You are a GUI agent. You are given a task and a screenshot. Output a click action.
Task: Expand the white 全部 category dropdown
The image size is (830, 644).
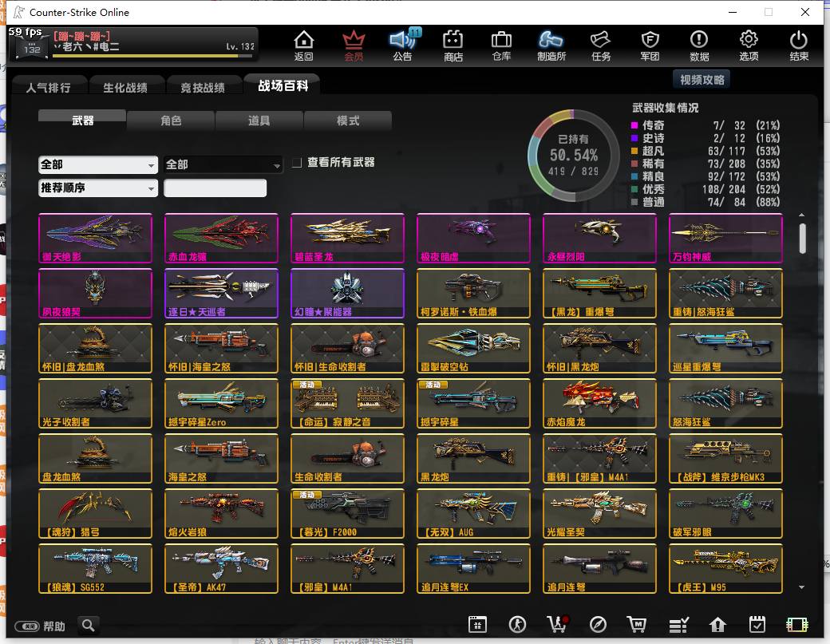pos(98,164)
